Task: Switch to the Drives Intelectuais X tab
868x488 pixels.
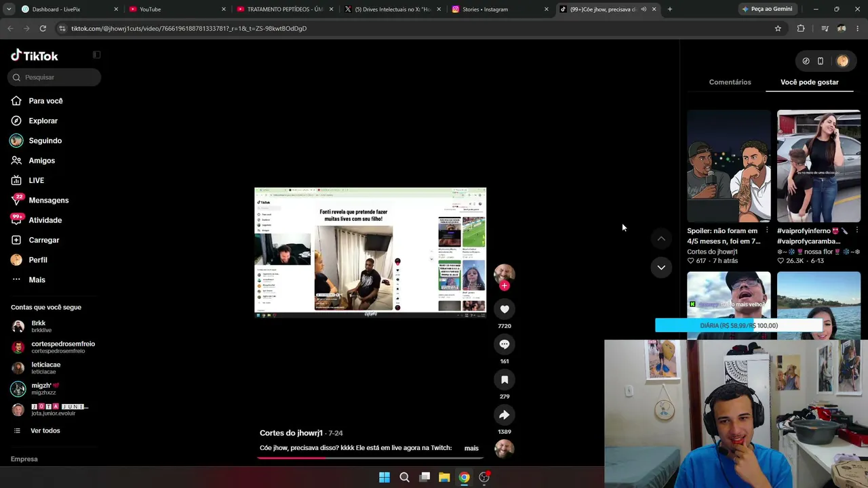Action: pos(392,9)
